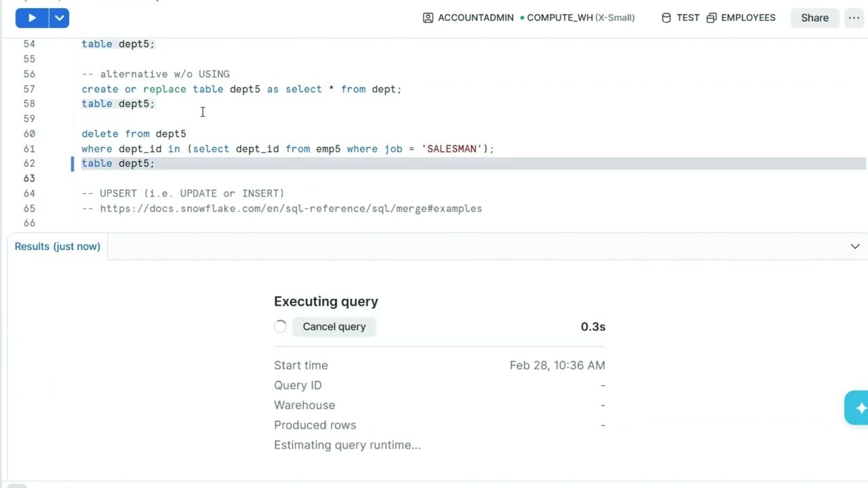868x488 pixels.
Task: Click the 'create or replace table' line
Action: 241,89
